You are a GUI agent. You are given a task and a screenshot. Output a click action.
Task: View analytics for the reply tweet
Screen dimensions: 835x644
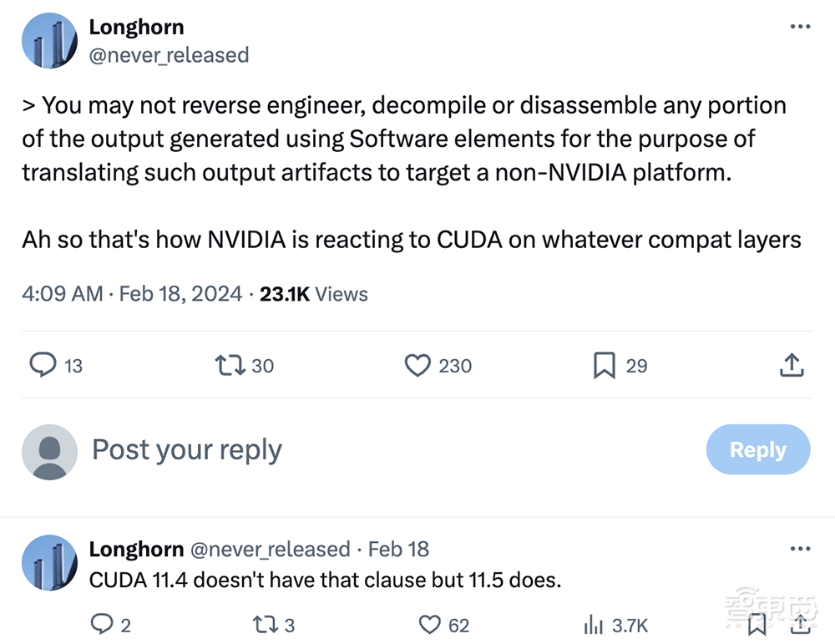pos(594,624)
